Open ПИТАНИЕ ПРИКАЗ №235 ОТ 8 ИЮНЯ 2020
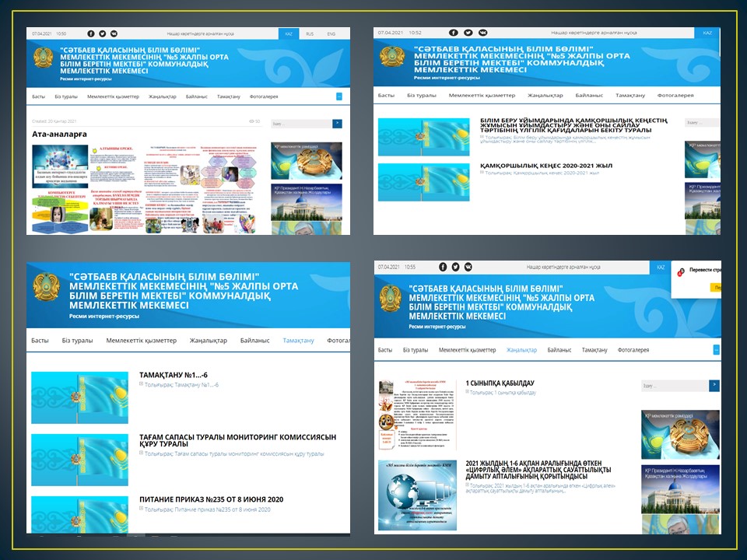This screenshot has width=747, height=560. [x=211, y=499]
